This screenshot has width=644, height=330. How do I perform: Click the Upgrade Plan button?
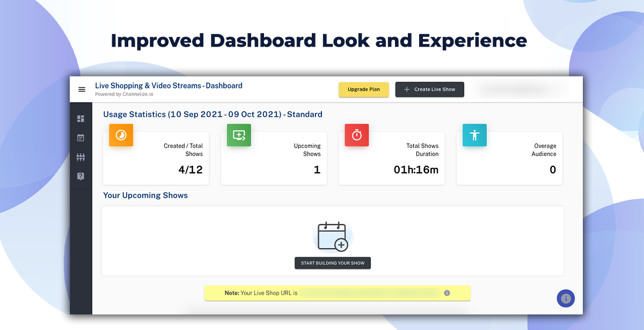pyautogui.click(x=364, y=90)
